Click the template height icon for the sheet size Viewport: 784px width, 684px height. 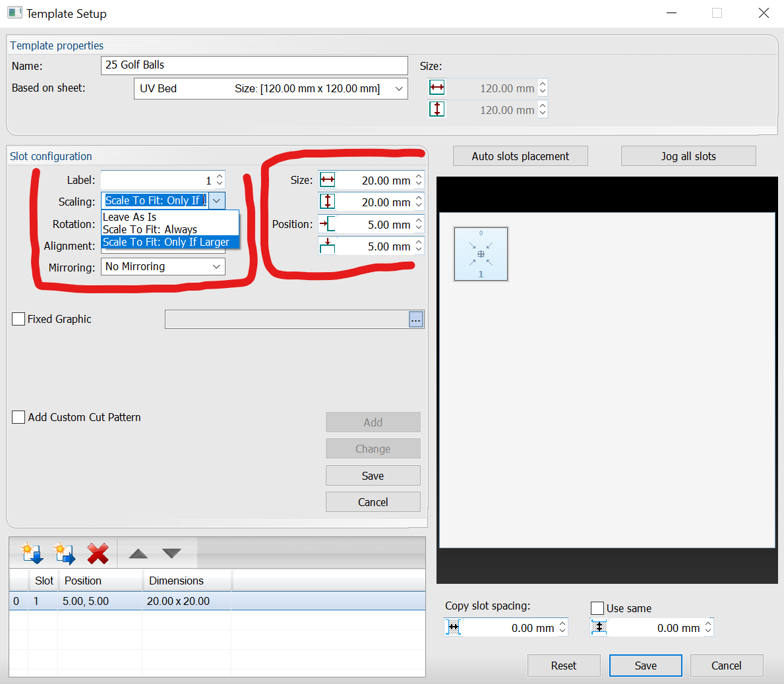point(437,109)
